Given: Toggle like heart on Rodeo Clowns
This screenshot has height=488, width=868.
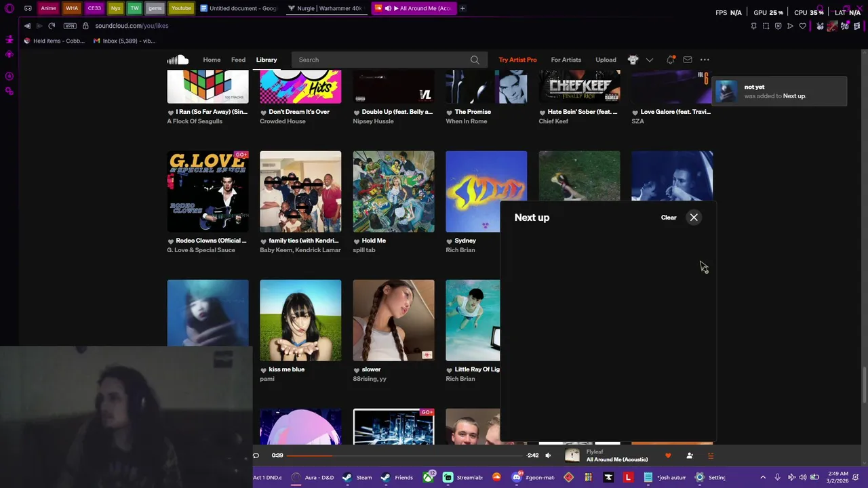Looking at the screenshot, I should click(x=171, y=241).
